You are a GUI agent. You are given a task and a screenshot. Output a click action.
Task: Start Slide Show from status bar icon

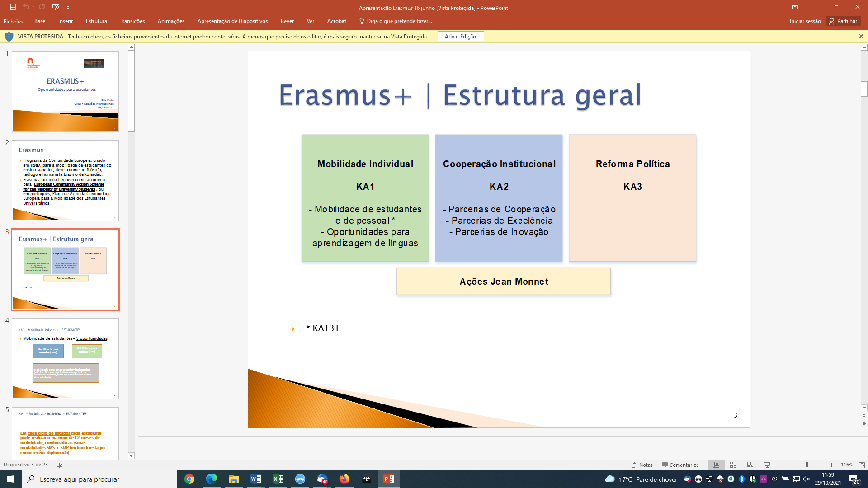point(767,465)
